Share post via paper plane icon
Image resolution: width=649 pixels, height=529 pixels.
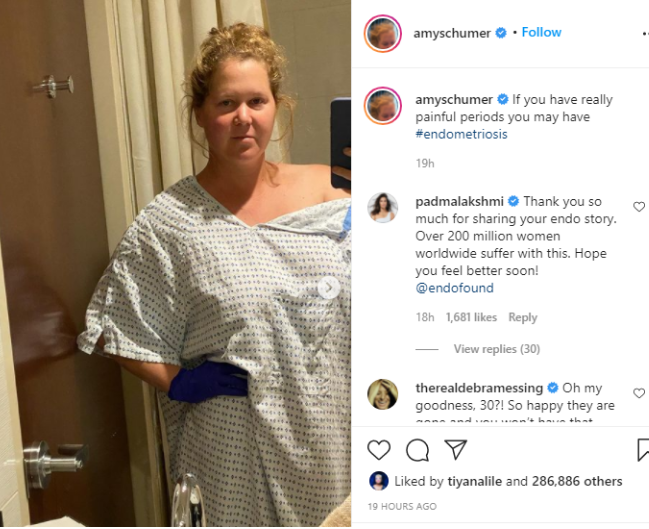click(455, 449)
